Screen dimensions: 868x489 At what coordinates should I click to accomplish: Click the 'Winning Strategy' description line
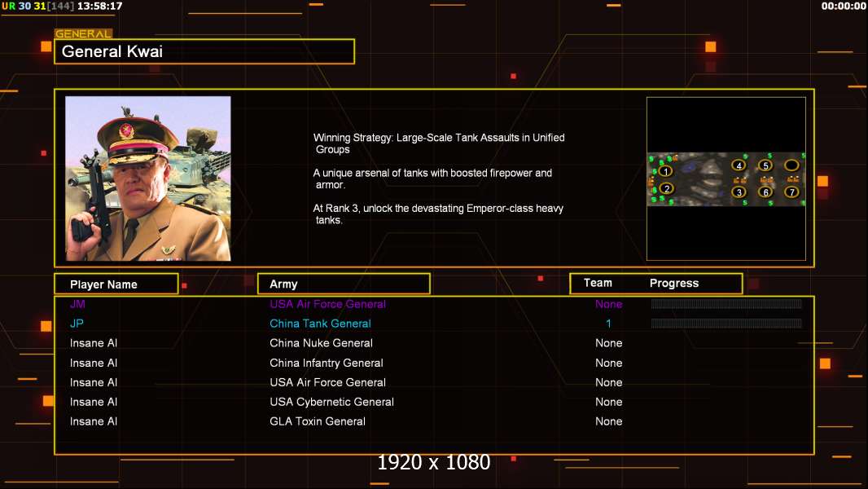439,143
